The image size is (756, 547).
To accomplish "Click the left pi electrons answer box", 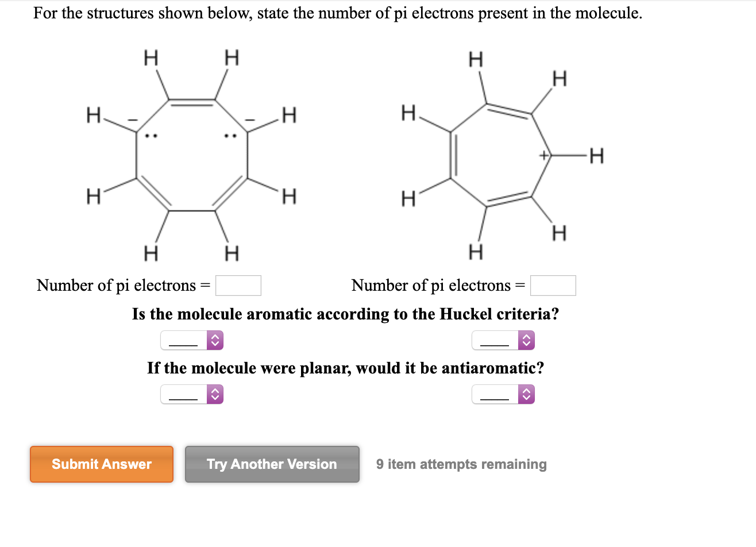I will (238, 285).
